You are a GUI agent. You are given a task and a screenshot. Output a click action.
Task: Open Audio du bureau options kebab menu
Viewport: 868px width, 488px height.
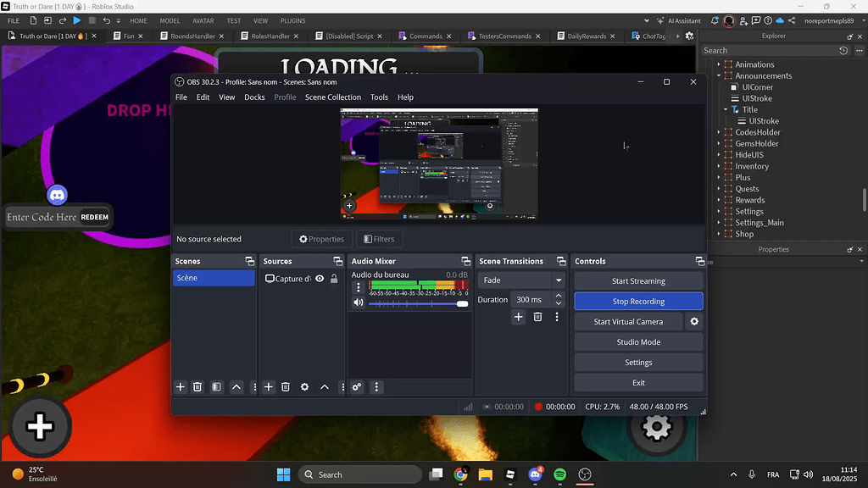[x=359, y=288]
